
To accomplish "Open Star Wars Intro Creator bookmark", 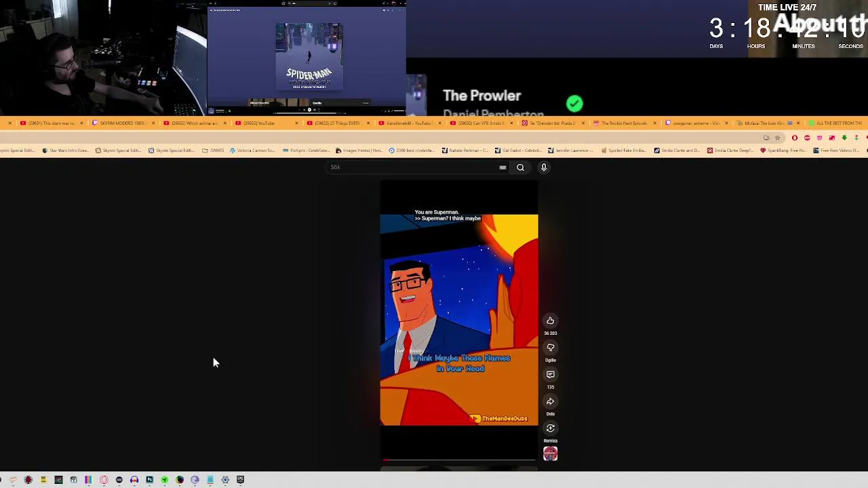I will pyautogui.click(x=65, y=150).
